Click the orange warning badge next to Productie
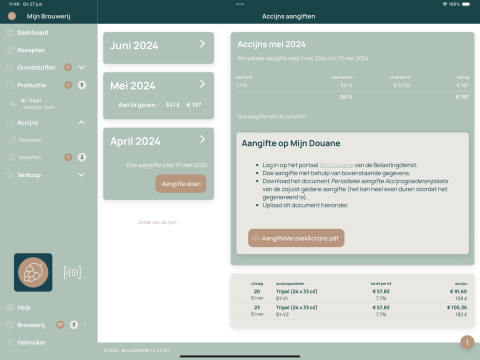The image size is (480, 360). (x=68, y=85)
